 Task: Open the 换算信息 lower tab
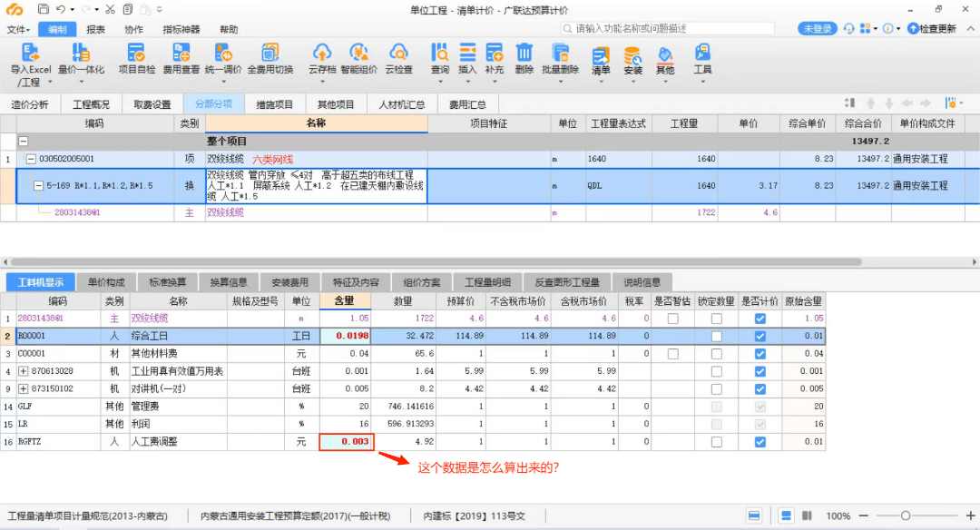(x=229, y=282)
